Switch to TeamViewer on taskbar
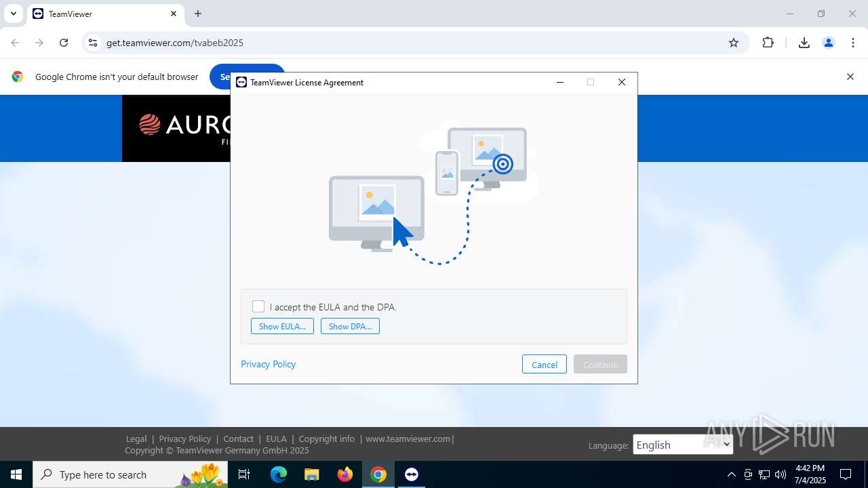Image resolution: width=868 pixels, height=488 pixels. (412, 474)
